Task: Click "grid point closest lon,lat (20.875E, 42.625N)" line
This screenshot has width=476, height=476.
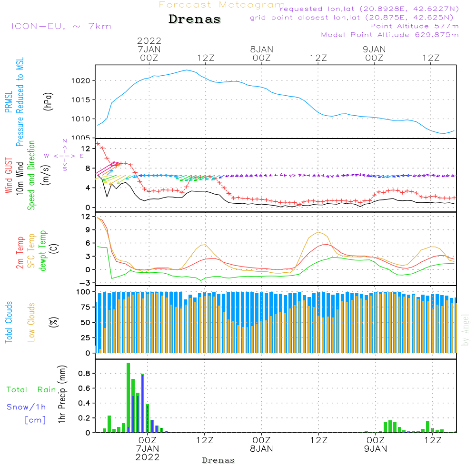Action: 352,18
